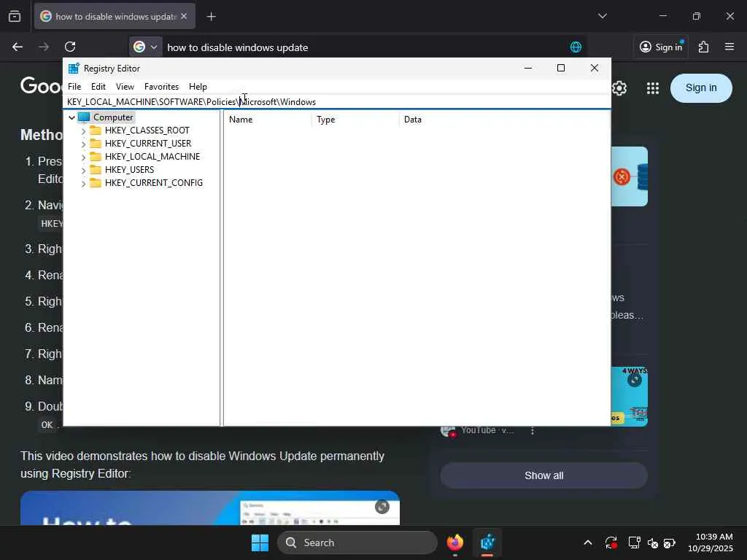Go forward in the browser
Screen dimensions: 747x560
click(44, 47)
